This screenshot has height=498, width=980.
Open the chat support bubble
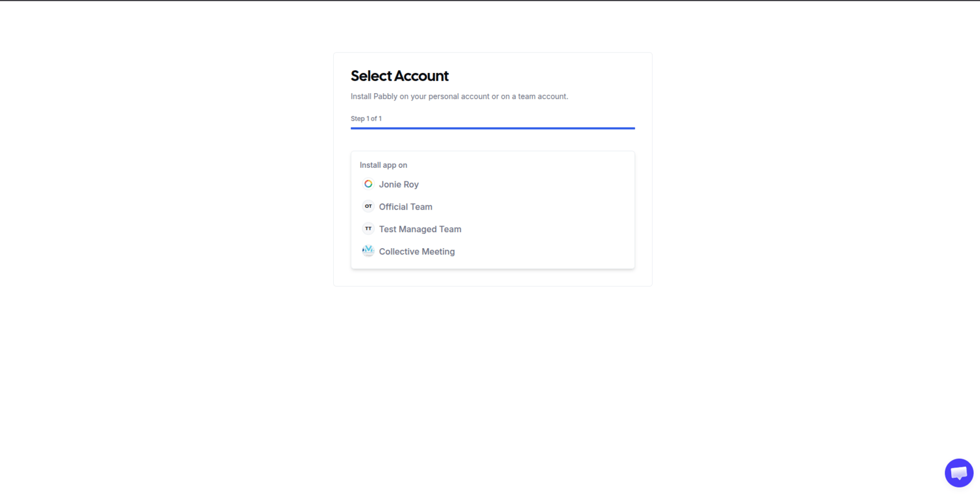[959, 473]
